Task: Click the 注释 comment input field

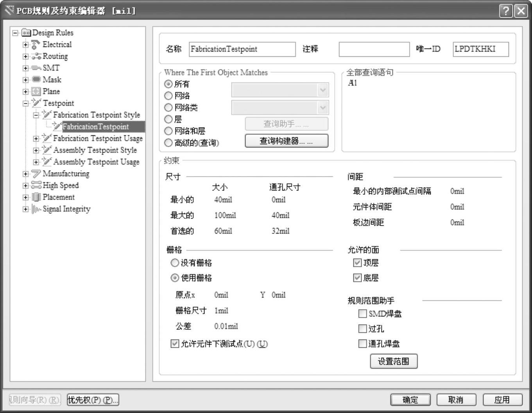Action: coord(374,49)
